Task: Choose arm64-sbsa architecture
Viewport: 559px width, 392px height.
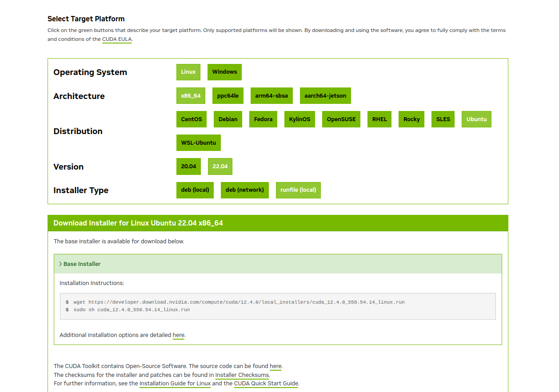Action: click(272, 96)
